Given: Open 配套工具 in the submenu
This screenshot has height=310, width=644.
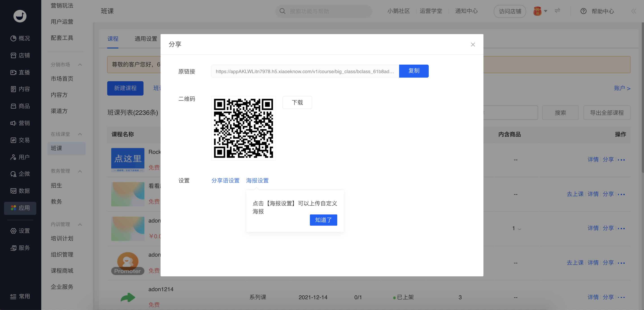Looking at the screenshot, I should tap(62, 38).
